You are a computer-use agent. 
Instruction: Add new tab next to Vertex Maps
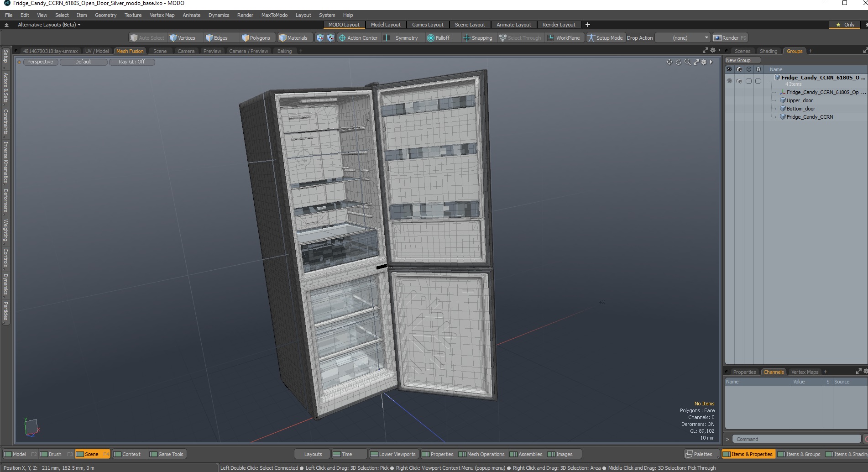(825, 372)
